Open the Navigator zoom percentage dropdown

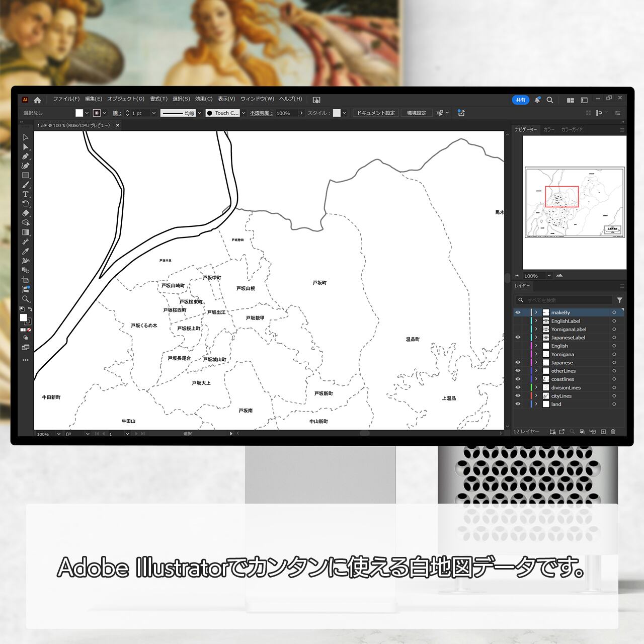(549, 276)
